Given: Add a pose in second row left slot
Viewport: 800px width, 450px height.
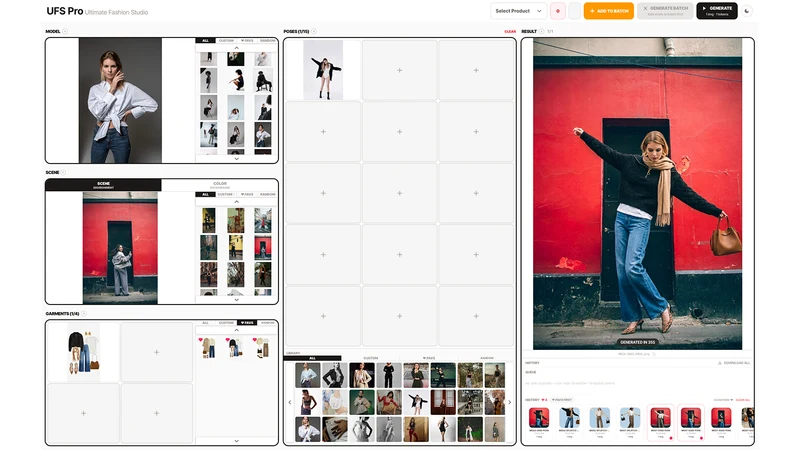Looking at the screenshot, I should (323, 132).
